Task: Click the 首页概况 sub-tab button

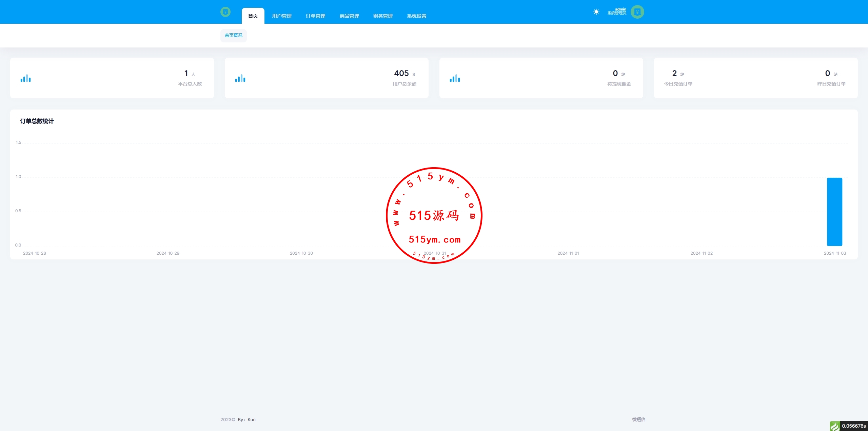Action: [x=234, y=35]
